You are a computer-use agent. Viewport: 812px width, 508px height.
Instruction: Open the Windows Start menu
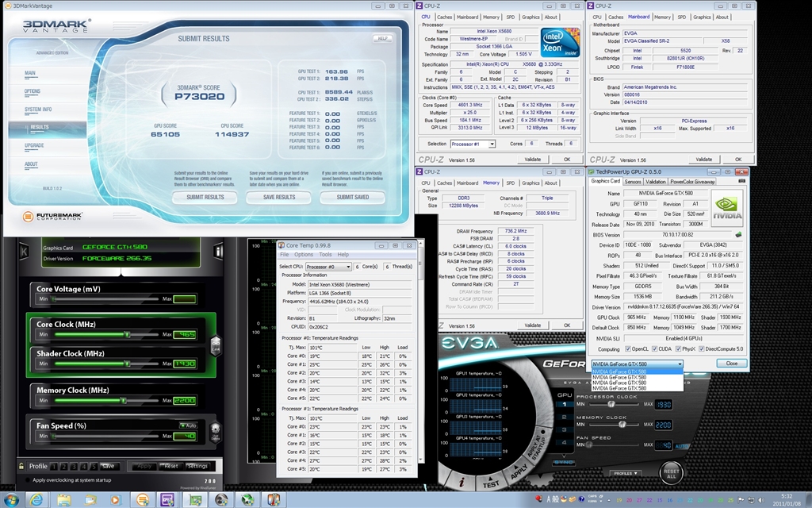(11, 500)
